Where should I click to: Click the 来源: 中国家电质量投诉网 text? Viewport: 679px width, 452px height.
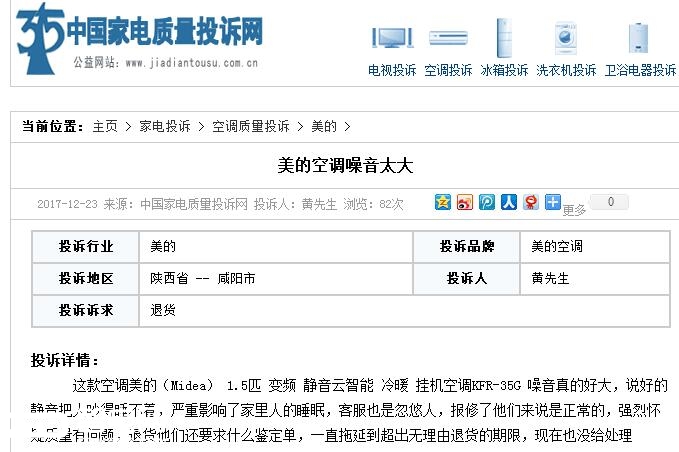[x=175, y=204]
